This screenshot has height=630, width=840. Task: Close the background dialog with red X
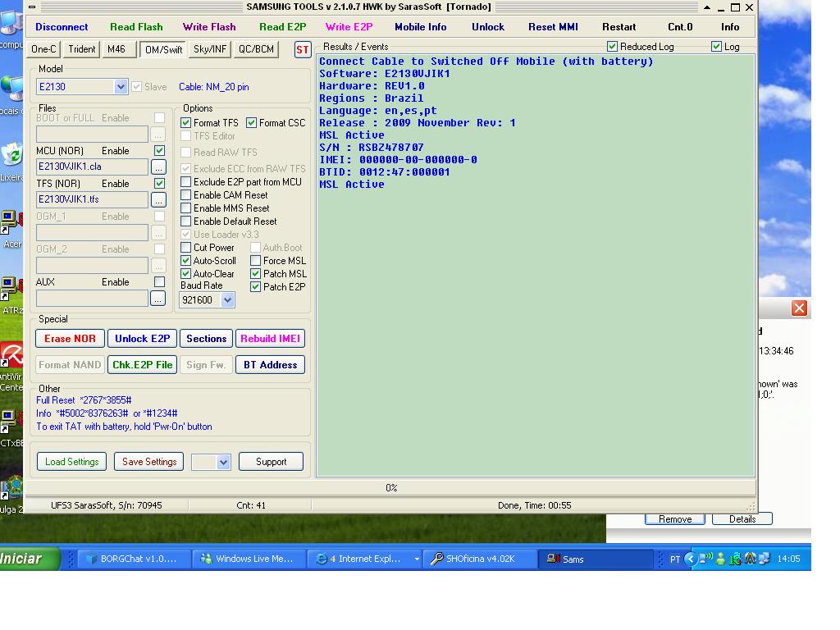[x=799, y=308]
